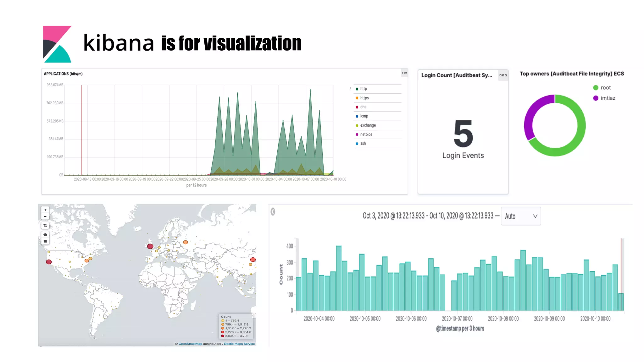
Task: Click the tallest histogram bar near 400
Action: coord(339,278)
